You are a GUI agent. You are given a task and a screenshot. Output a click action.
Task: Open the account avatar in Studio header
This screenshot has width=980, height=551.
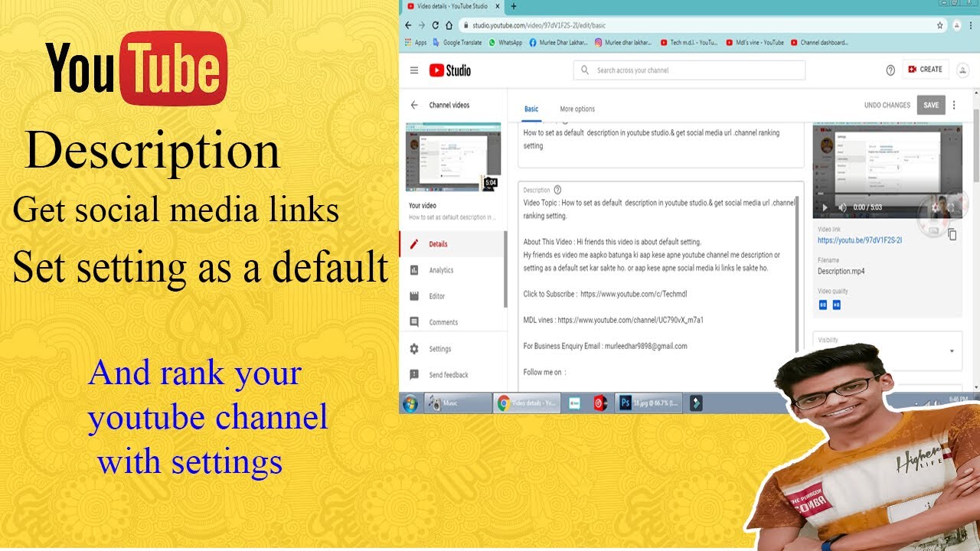963,70
